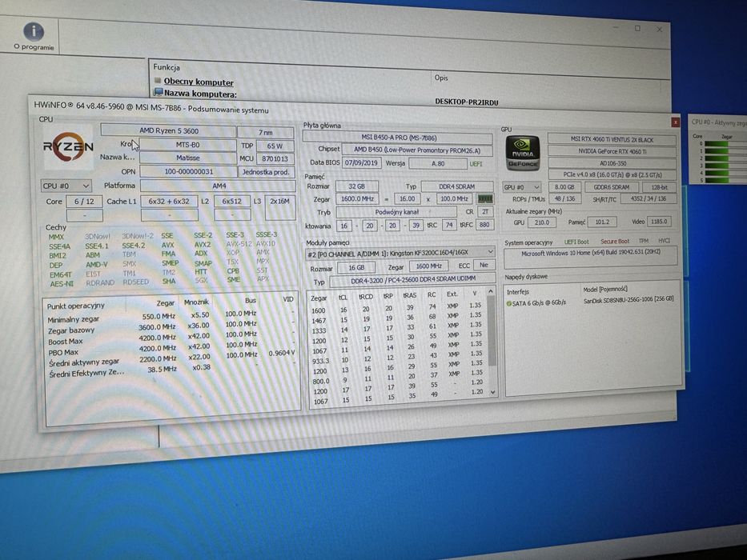Click the Secure Boot label

pyautogui.click(x=615, y=242)
